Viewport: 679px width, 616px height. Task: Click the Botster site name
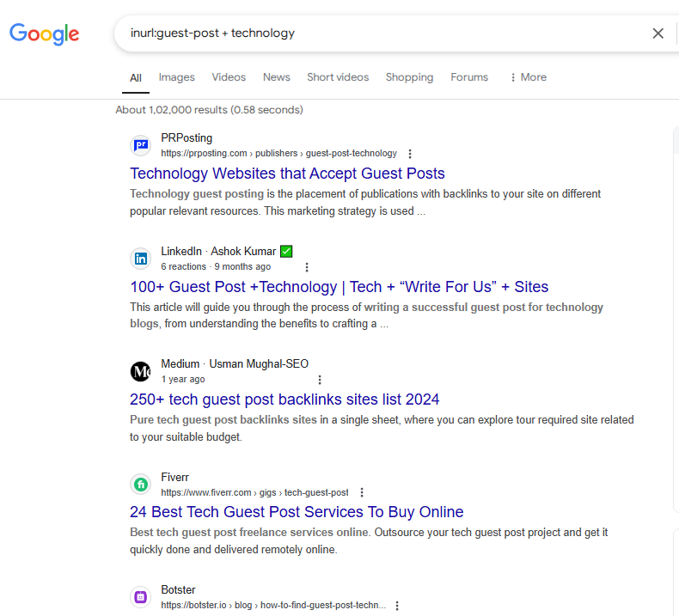tap(178, 589)
